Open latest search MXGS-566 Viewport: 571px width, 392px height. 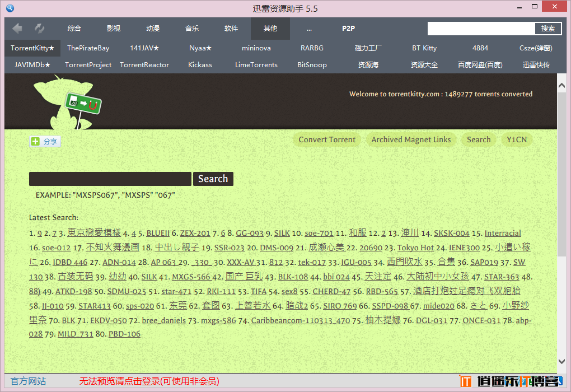pyautogui.click(x=191, y=277)
